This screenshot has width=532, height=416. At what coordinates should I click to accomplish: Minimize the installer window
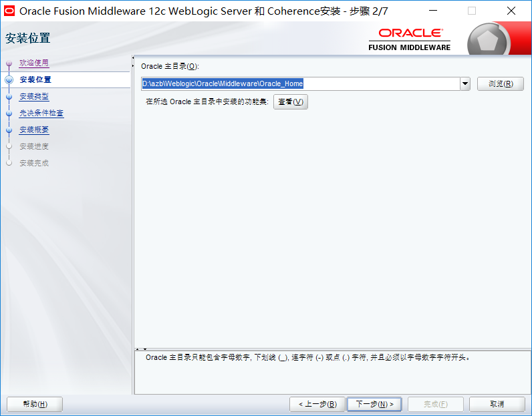tap(433, 11)
